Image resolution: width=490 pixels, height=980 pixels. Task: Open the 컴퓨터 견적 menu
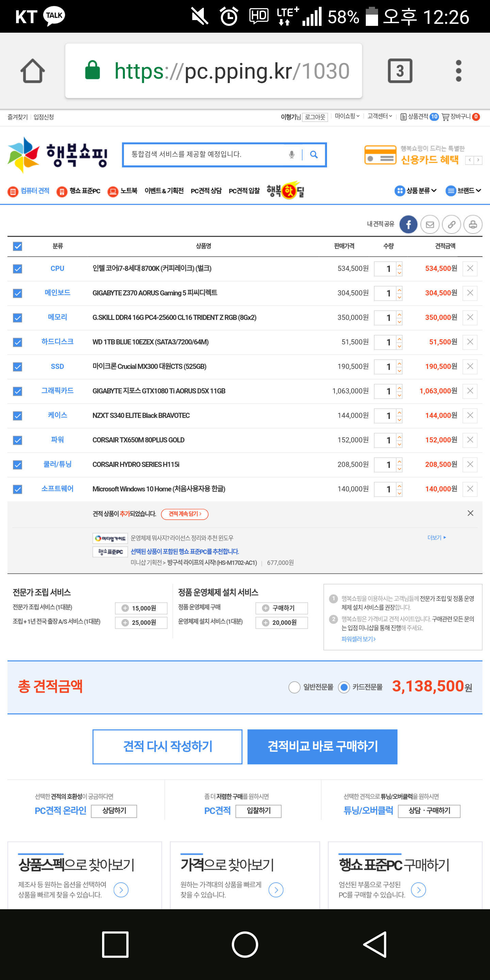29,191
